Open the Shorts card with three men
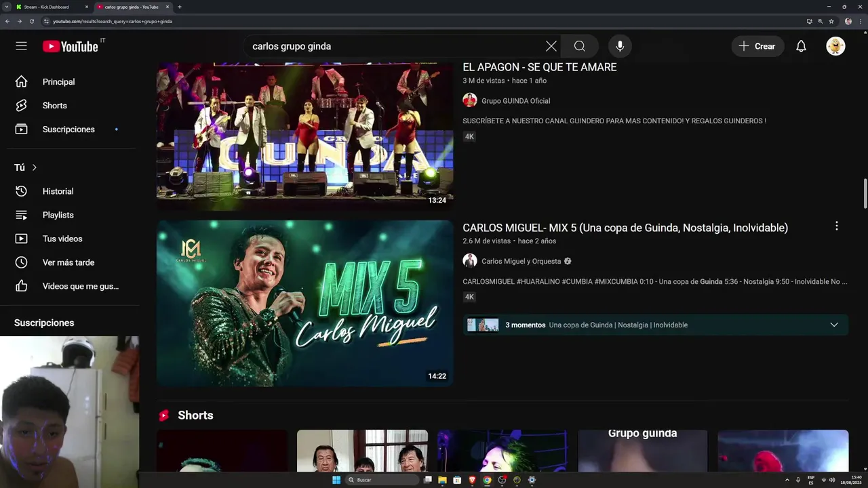This screenshot has height=488, width=868. (362, 451)
